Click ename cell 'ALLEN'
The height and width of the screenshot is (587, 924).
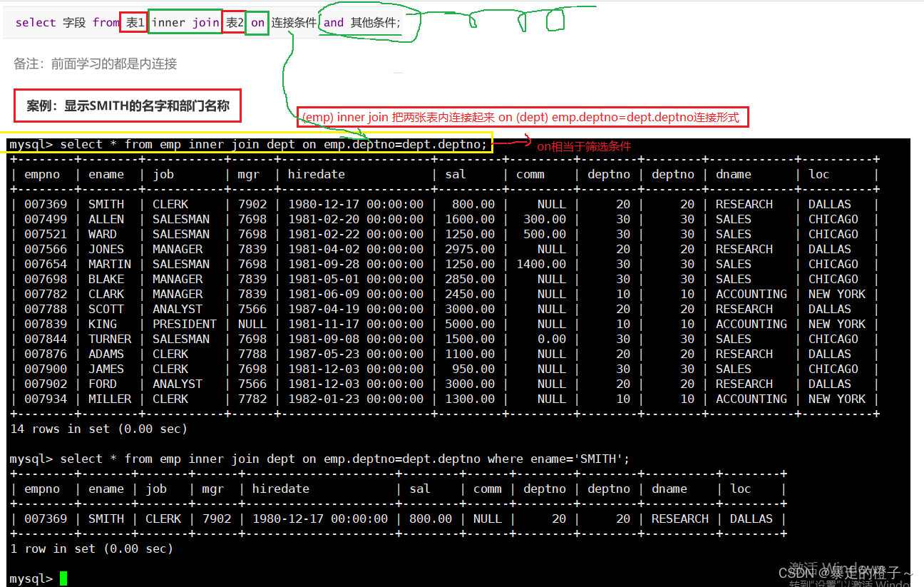click(x=106, y=219)
